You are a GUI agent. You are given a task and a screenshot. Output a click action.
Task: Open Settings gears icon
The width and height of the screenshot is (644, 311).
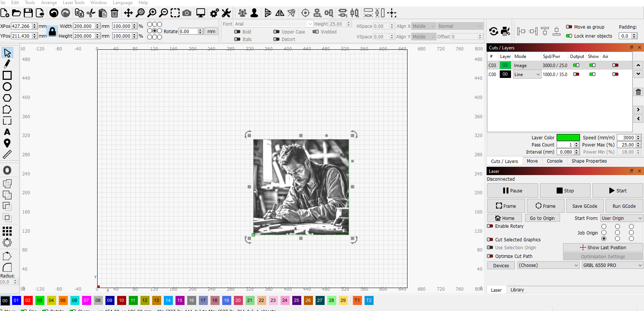(214, 13)
